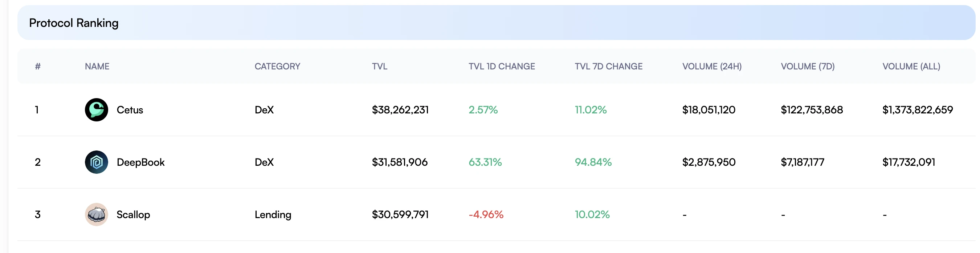The width and height of the screenshot is (980, 253).
Task: Click DeepBook's 63.31% TVL 1D change
Action: pos(485,162)
